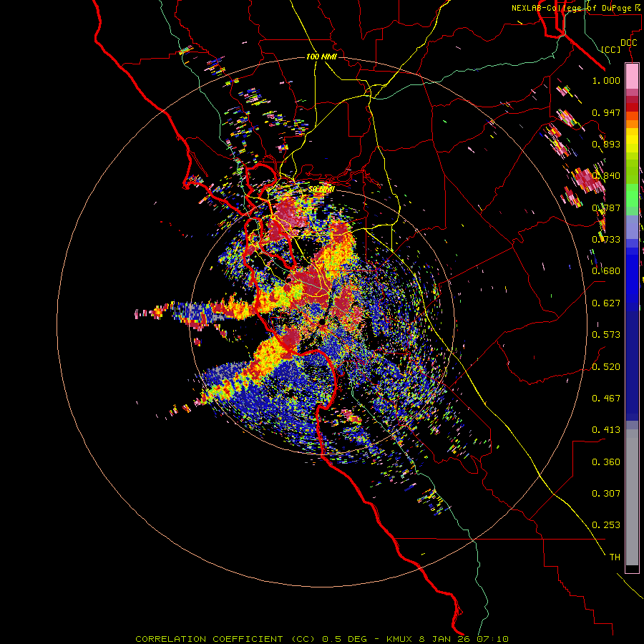Viewport: 644px width, 644px height.
Task: Click the NEXLAB-College of DuPage credit text
Action: point(575,8)
